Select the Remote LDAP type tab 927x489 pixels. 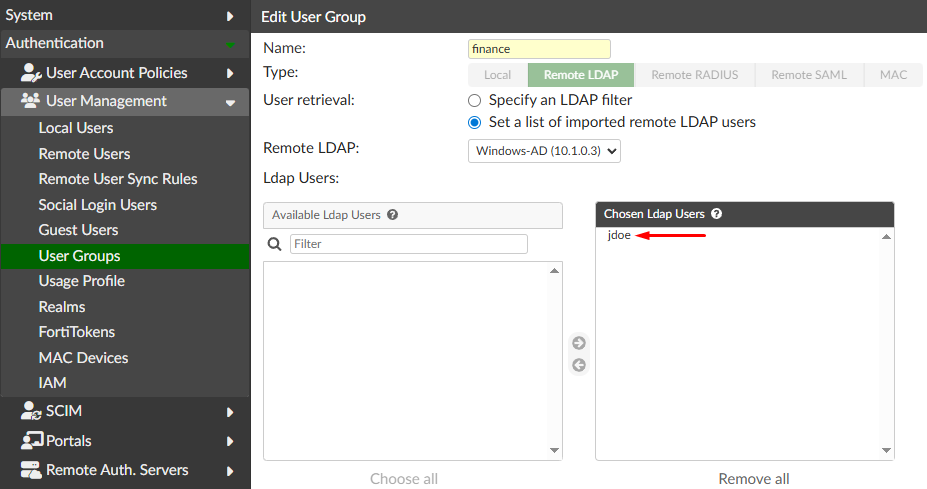click(x=581, y=75)
